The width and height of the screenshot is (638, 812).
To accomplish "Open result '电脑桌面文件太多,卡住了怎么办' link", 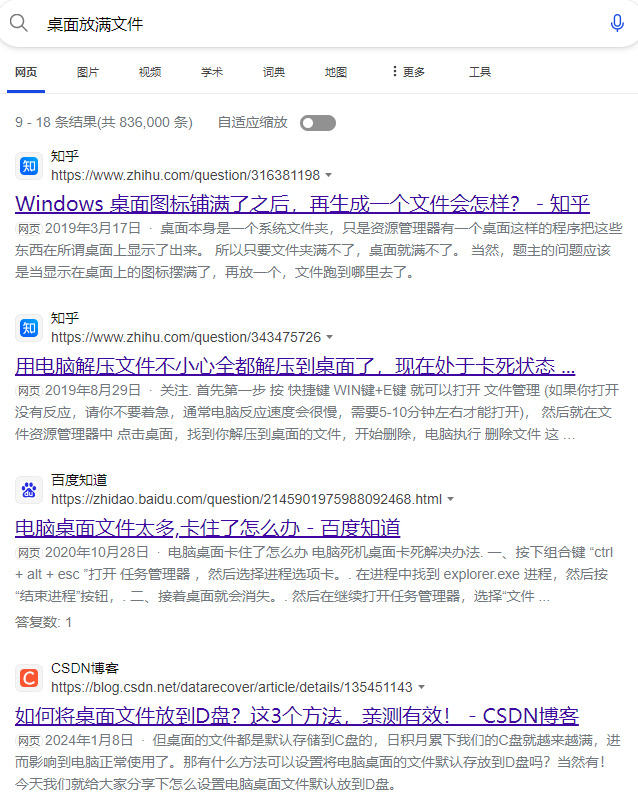I will (208, 528).
